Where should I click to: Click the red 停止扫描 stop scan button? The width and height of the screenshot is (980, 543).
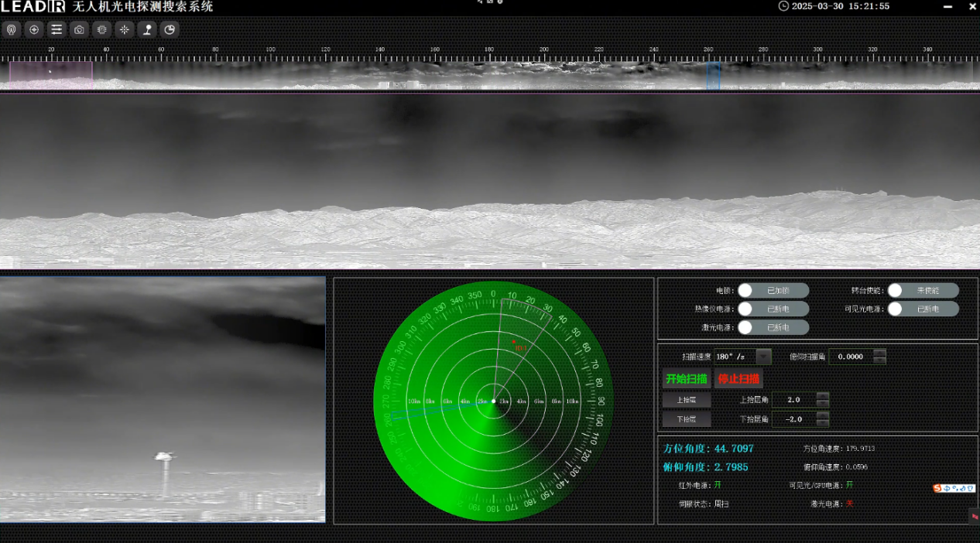pyautogui.click(x=738, y=379)
